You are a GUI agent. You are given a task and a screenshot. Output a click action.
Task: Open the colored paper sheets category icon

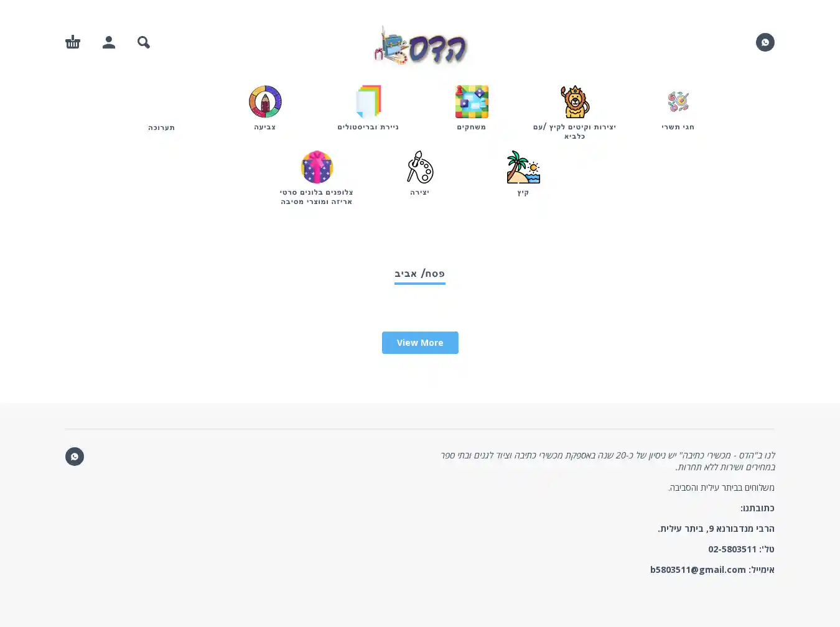368,102
